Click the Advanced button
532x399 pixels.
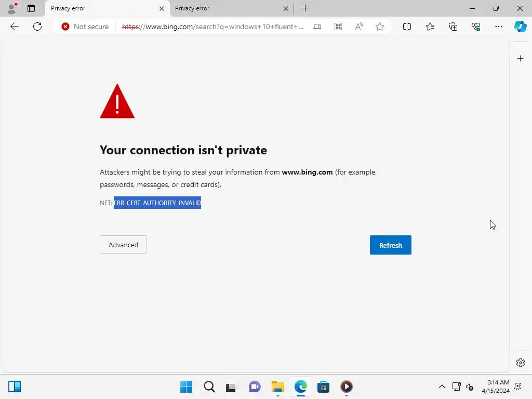point(123,245)
